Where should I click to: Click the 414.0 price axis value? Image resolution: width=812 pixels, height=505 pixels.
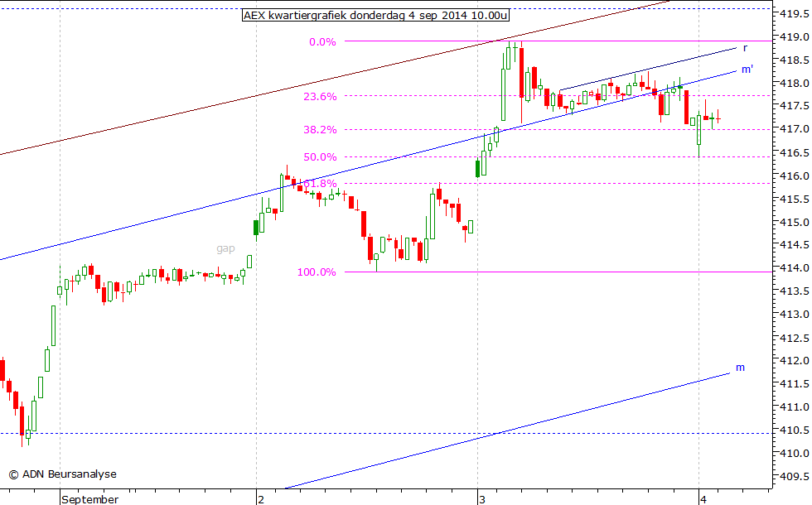(794, 268)
